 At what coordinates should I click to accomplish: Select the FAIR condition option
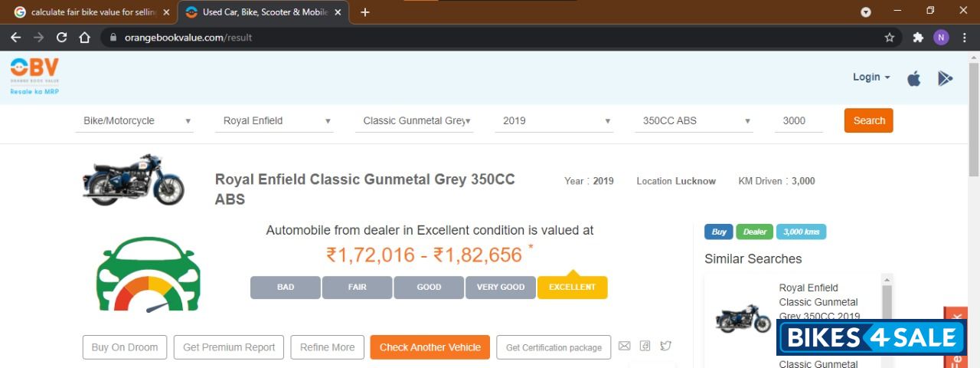(358, 287)
